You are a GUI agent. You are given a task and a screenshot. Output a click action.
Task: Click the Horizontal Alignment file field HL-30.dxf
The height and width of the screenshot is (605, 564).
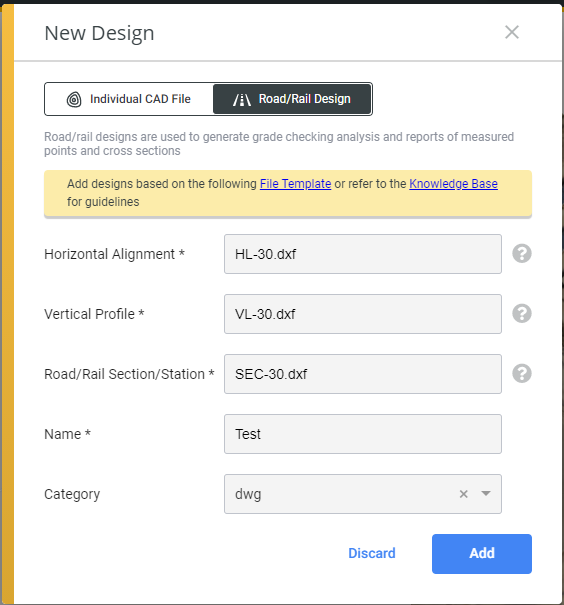[x=363, y=254]
